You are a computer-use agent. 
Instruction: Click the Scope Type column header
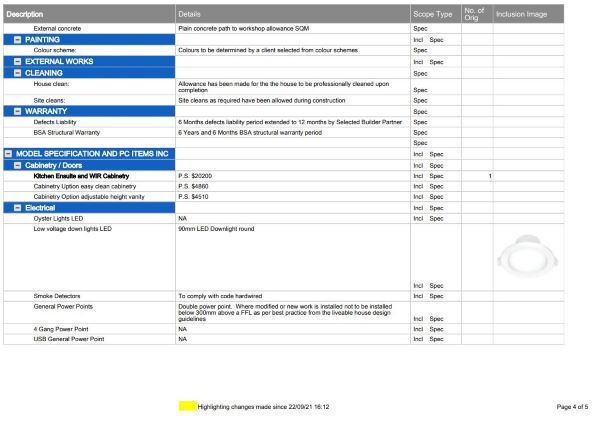[x=436, y=14]
